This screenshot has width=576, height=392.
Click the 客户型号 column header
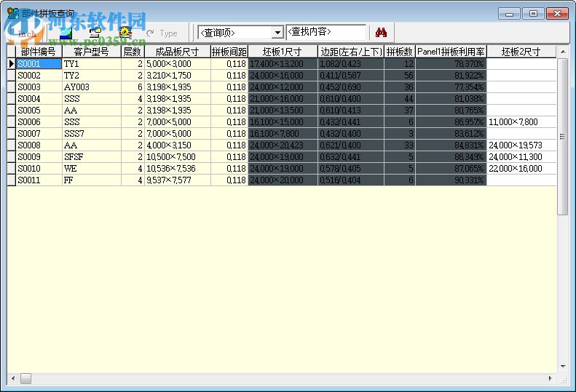[92, 52]
